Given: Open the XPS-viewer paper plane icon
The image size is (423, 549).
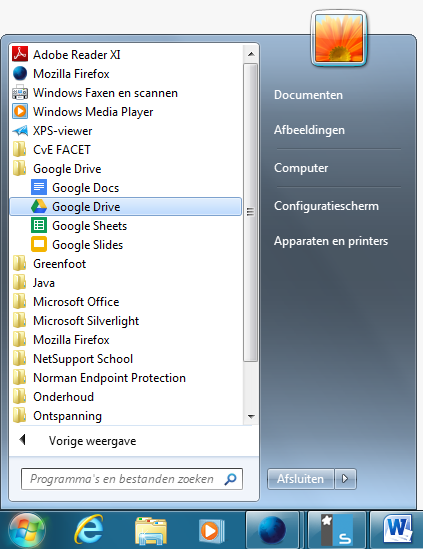Looking at the screenshot, I should point(20,131).
